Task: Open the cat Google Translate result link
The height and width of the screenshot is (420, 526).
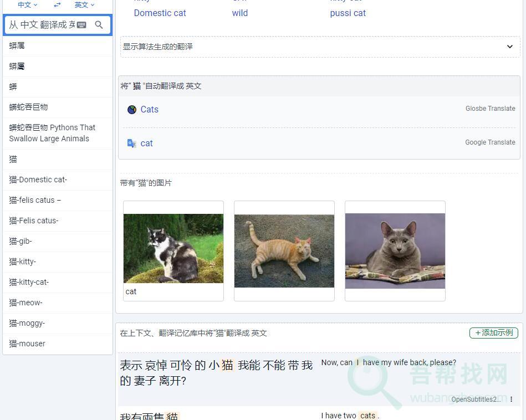Action: (x=146, y=143)
